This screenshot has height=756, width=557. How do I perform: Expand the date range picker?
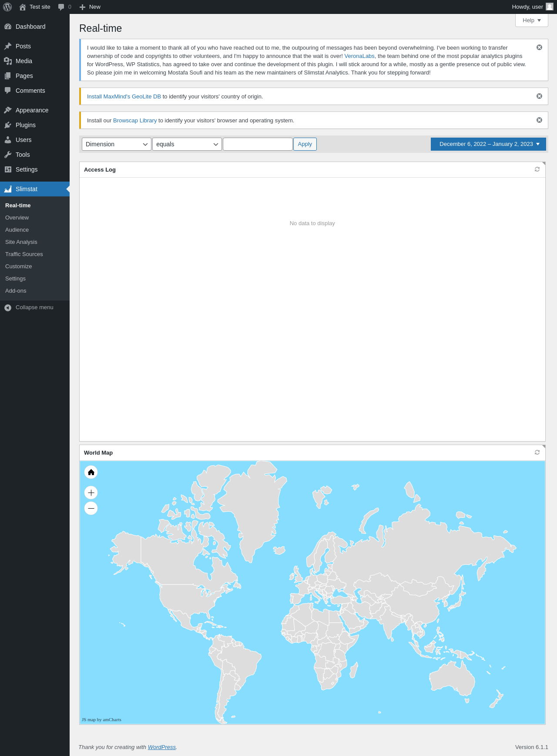488,144
